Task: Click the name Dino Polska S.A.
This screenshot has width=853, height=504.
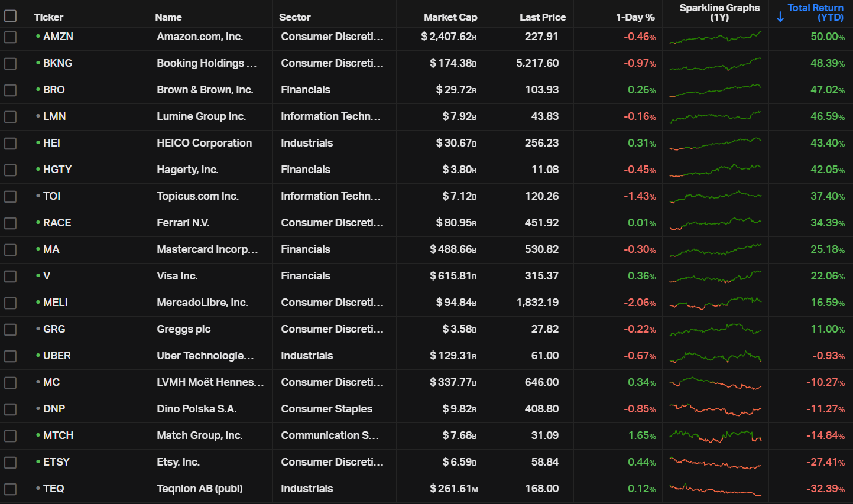Action: coord(196,409)
